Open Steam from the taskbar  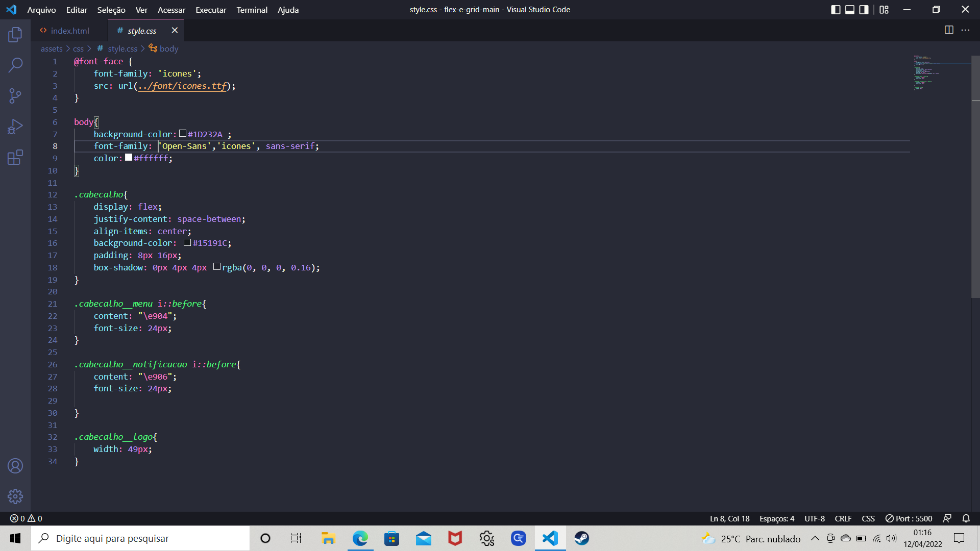[x=581, y=538]
